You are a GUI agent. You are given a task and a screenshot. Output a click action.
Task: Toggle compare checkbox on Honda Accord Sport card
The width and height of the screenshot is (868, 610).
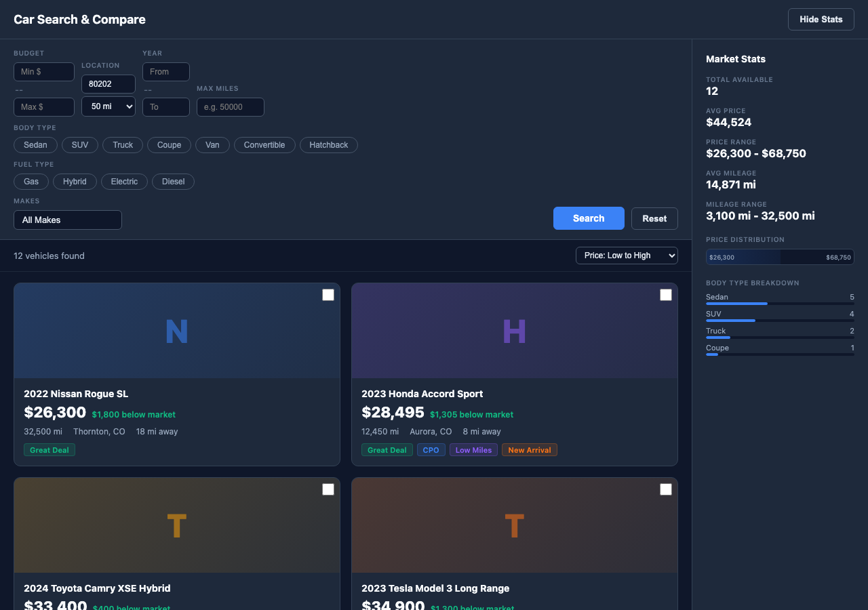click(666, 295)
